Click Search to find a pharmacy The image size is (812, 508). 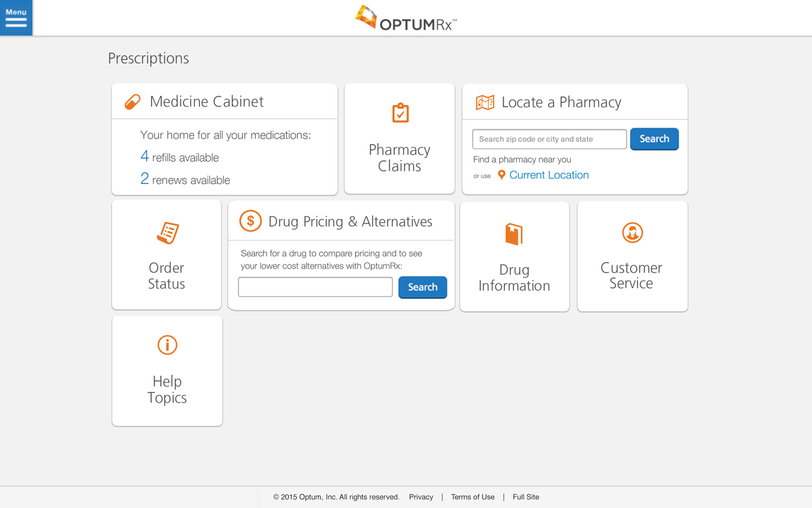coord(654,138)
